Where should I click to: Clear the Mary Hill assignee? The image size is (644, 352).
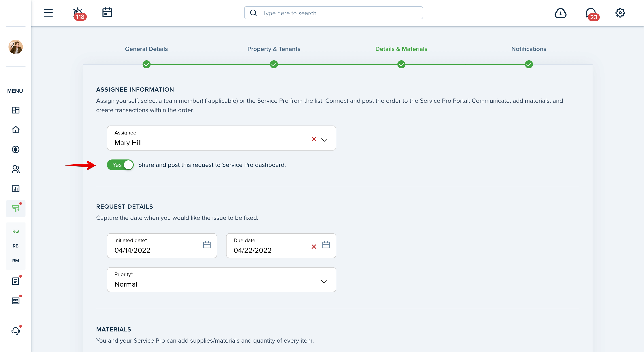pos(314,139)
